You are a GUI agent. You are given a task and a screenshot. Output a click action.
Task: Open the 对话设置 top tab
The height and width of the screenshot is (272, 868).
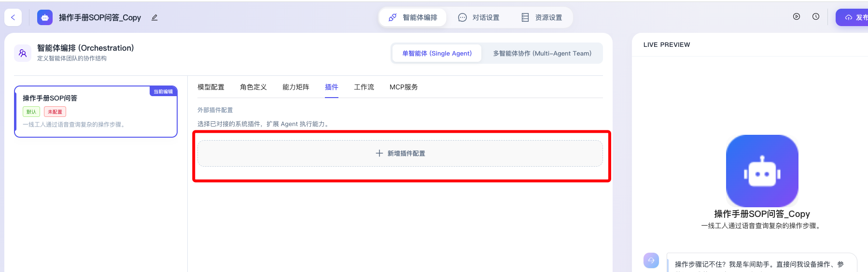479,17
